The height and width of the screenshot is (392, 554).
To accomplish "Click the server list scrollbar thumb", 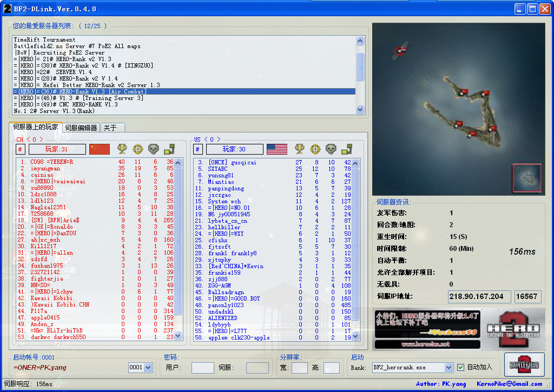I will (360, 67).
